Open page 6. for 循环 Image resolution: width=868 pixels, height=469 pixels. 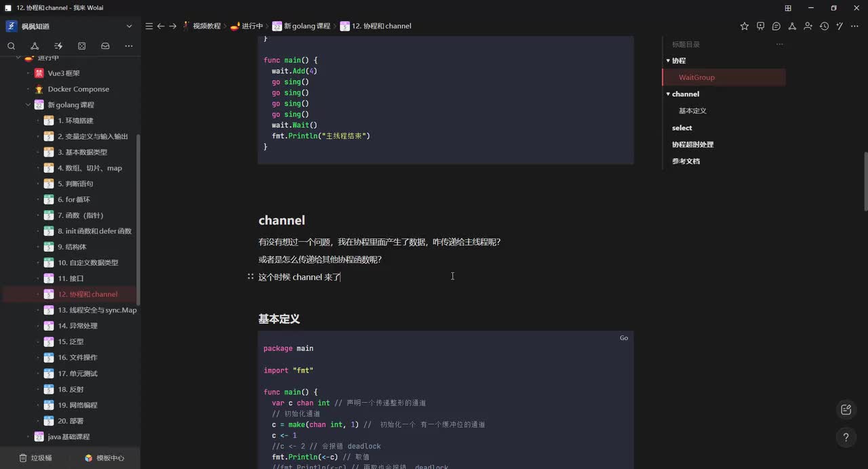coord(74,200)
